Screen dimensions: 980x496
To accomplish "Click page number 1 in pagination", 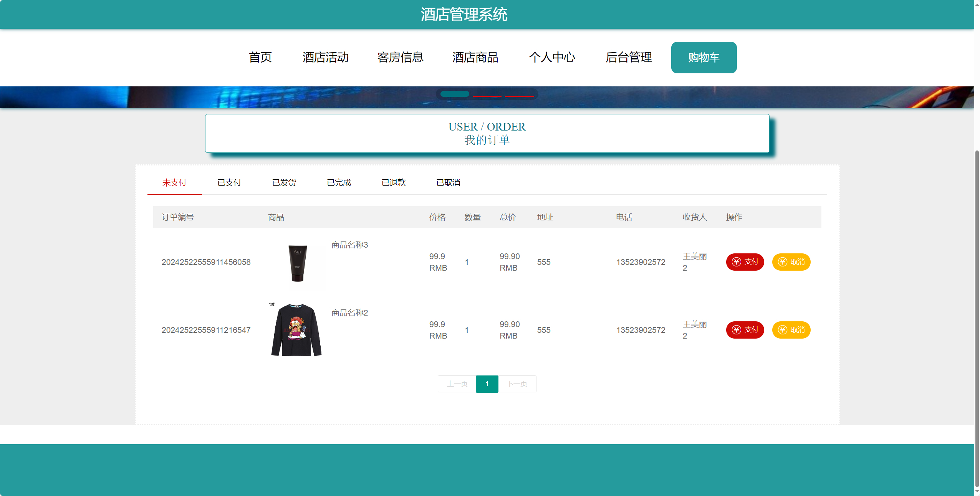I will point(487,384).
